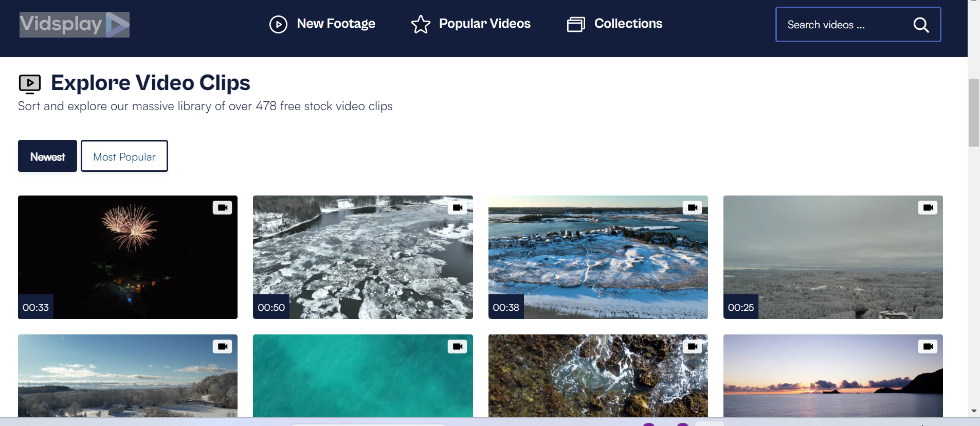Open the gray overcast forest thumbnail
This screenshot has height=426, width=980.
833,257
